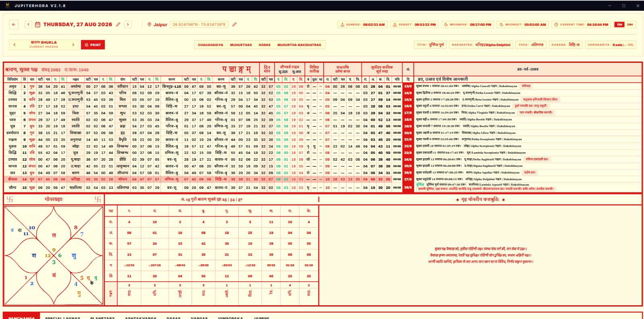Click the current time clock icon

556,25
